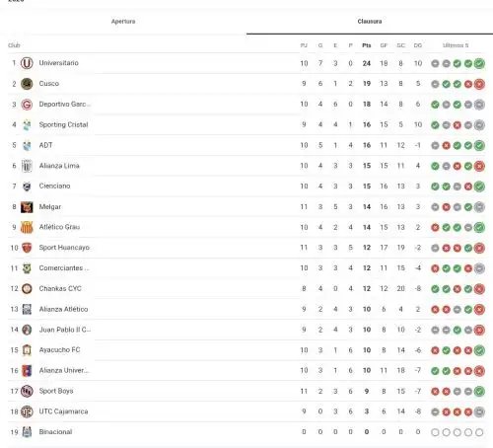Open the Cienciano team link
Viewport: 493px width, 448px height.
54,187
